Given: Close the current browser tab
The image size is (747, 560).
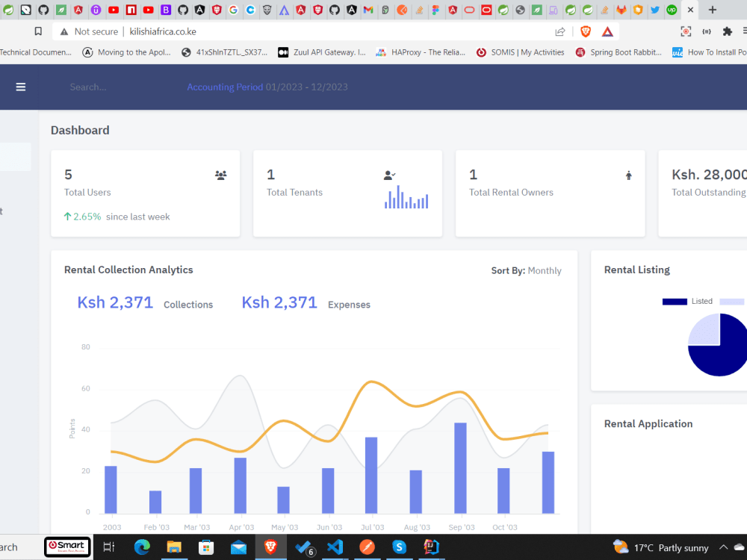Looking at the screenshot, I should pos(690,10).
